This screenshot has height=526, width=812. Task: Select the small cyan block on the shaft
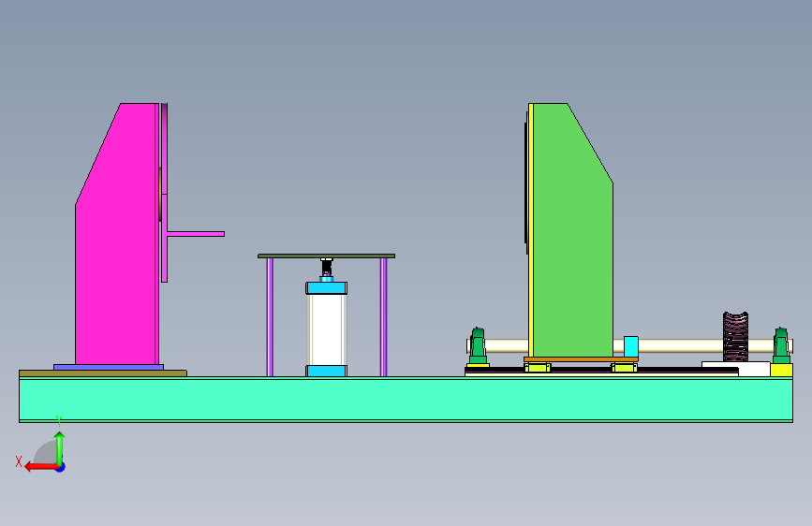pyautogui.click(x=630, y=347)
